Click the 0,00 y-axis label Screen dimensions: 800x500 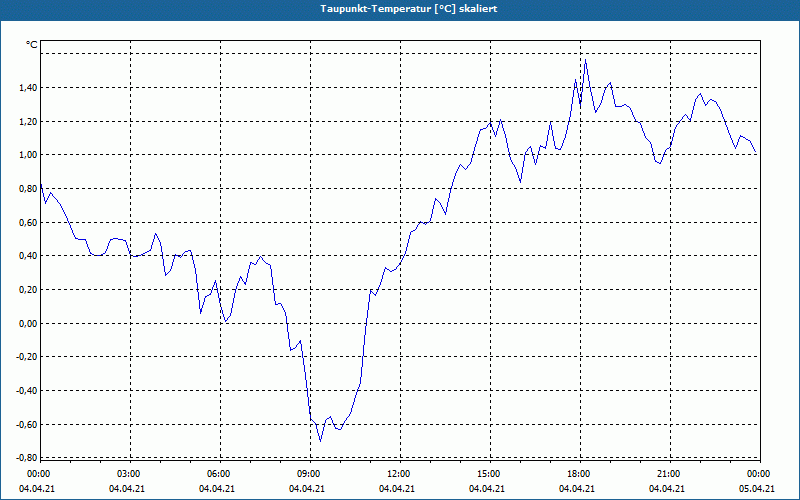pyautogui.click(x=29, y=323)
